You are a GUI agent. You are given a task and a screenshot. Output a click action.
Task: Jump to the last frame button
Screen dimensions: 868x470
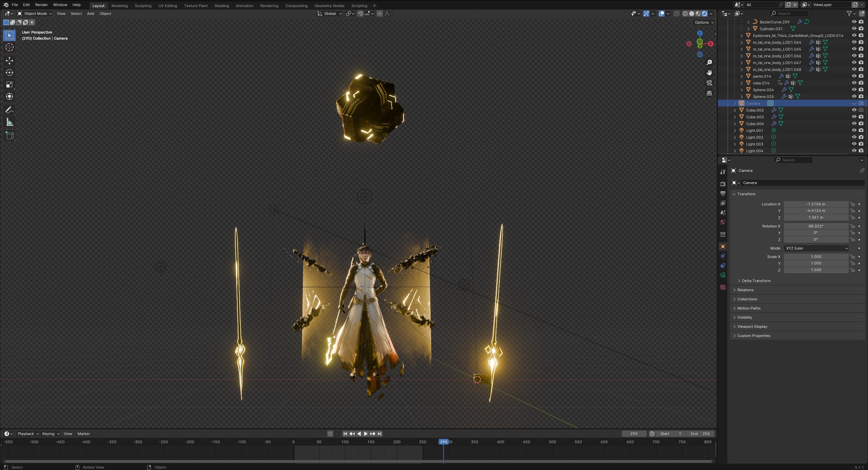[x=379, y=434]
